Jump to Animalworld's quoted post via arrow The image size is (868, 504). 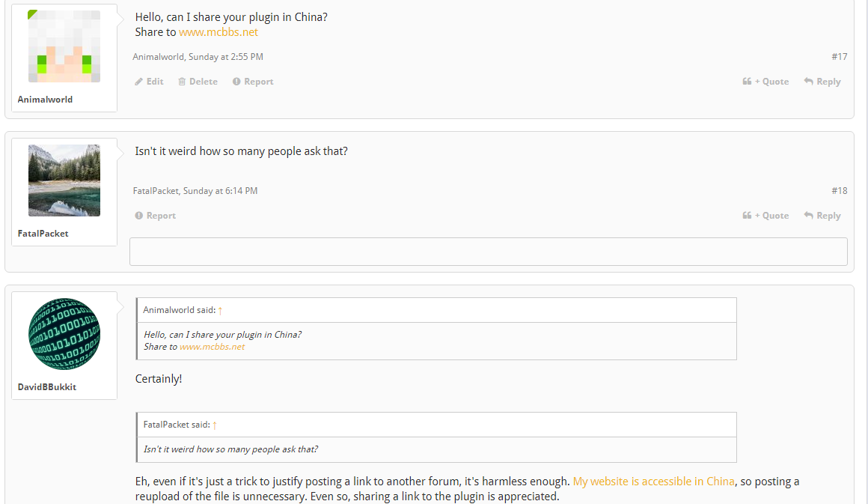[220, 310]
